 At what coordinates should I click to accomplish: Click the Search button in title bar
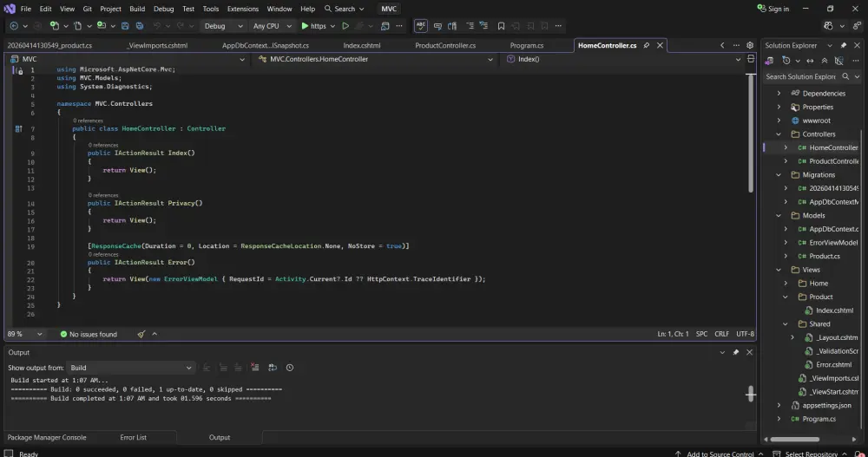tap(345, 9)
